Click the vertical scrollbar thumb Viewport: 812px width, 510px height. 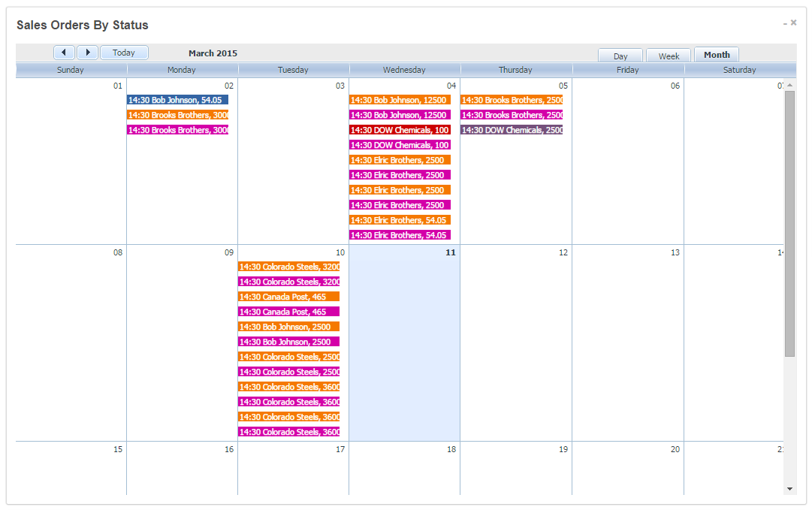click(789, 225)
